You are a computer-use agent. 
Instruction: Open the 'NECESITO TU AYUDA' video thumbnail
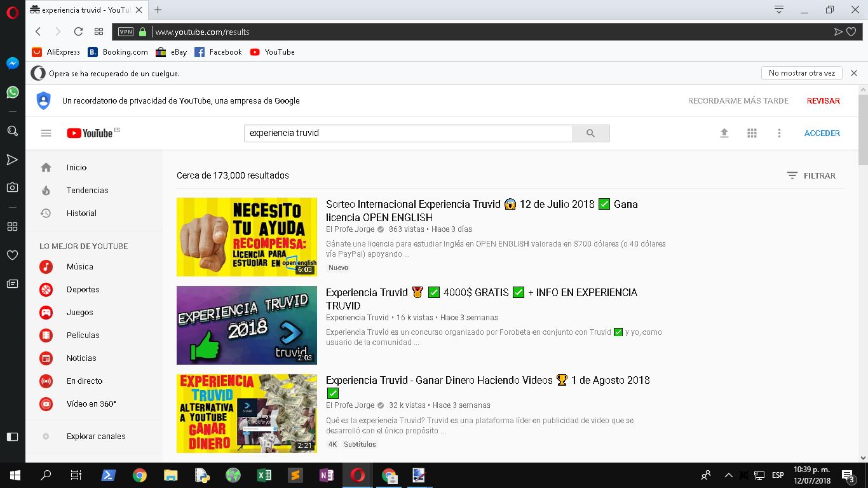pos(247,237)
